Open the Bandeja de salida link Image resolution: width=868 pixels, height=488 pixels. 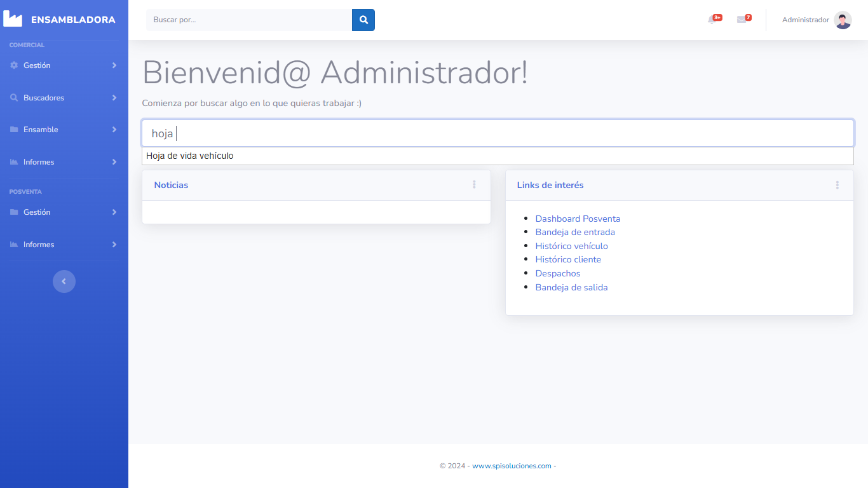571,287
